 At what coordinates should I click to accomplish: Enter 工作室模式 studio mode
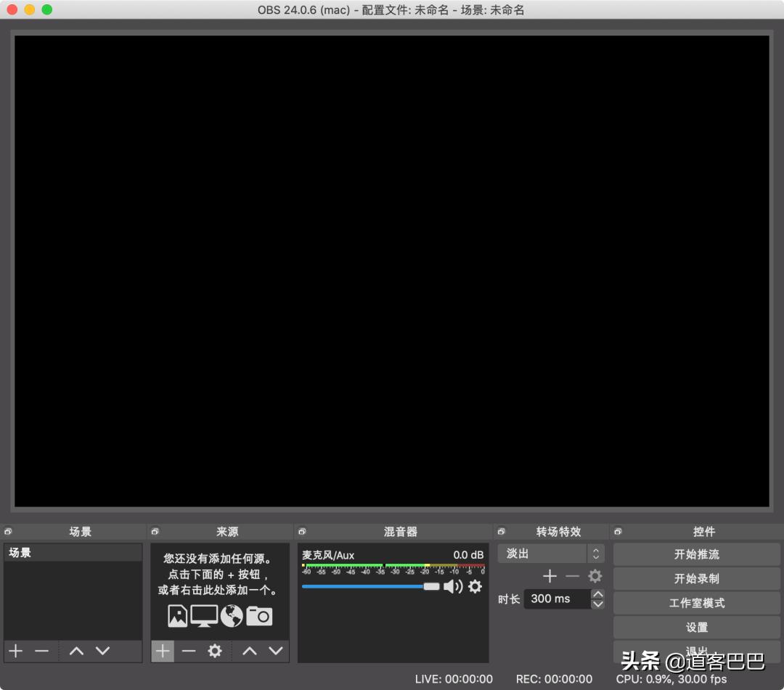[x=695, y=602]
